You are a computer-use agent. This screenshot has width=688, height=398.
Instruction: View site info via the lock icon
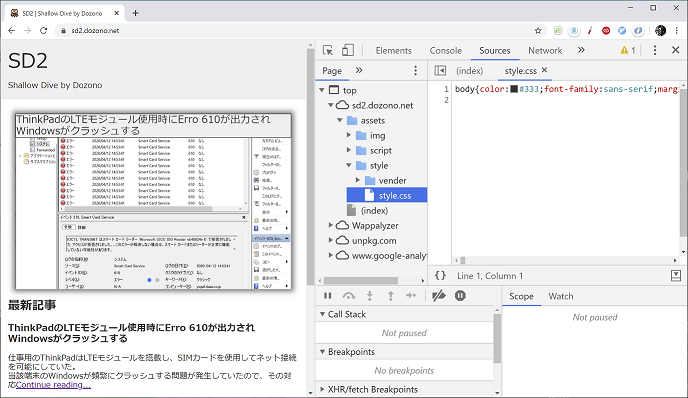pos(63,31)
